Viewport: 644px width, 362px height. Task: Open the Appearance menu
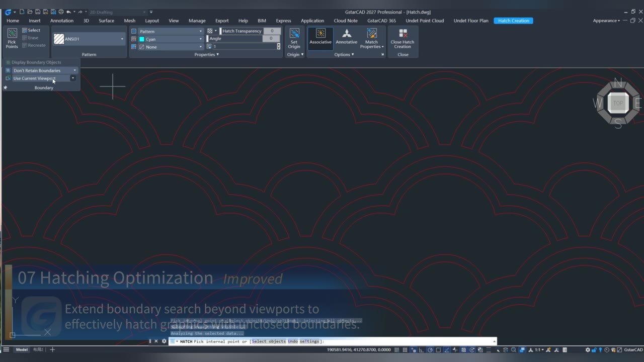pos(606,21)
